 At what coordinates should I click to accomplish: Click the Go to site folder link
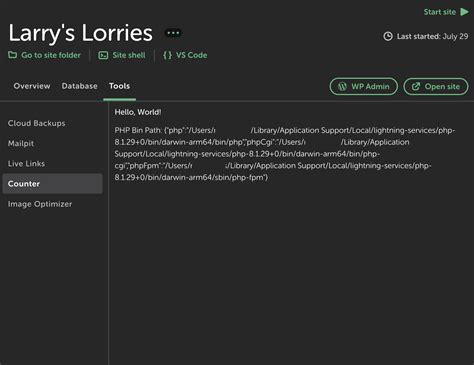click(51, 55)
